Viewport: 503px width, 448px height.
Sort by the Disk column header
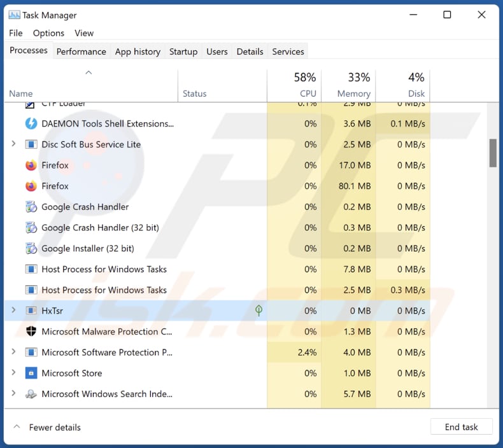pos(402,86)
